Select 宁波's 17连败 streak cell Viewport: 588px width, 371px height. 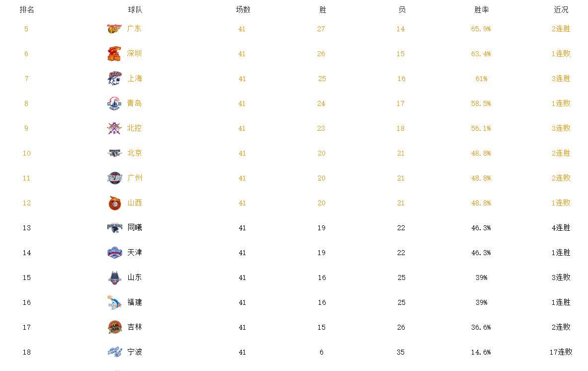click(x=561, y=352)
